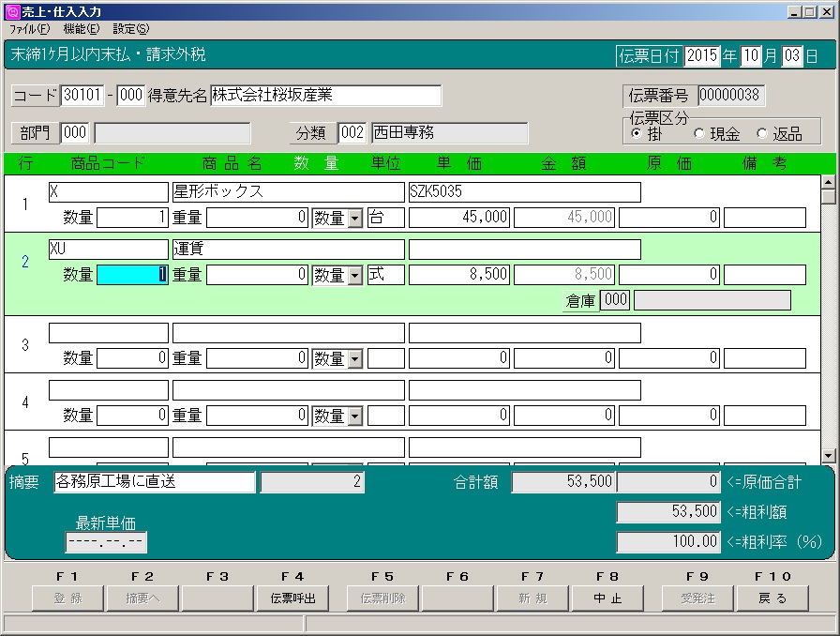
Task: Click scrollbar up arrow of item list
Action: pos(829,182)
